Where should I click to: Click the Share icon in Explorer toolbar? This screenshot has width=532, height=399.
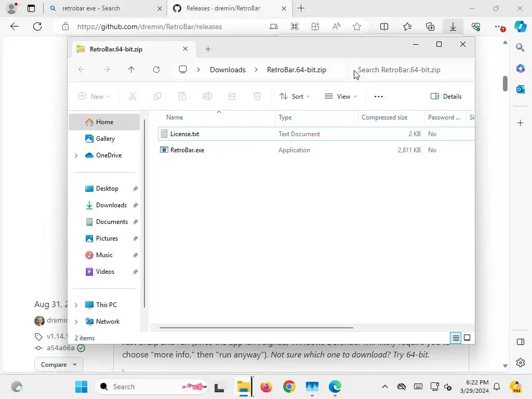[232, 96]
